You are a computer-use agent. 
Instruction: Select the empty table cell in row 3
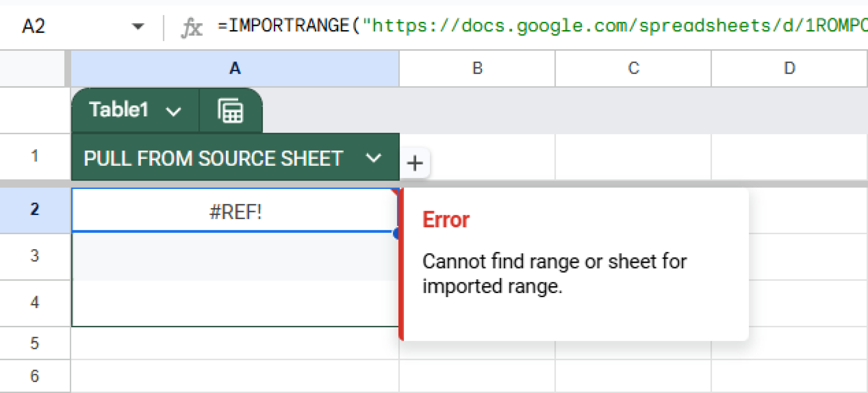click(x=235, y=256)
